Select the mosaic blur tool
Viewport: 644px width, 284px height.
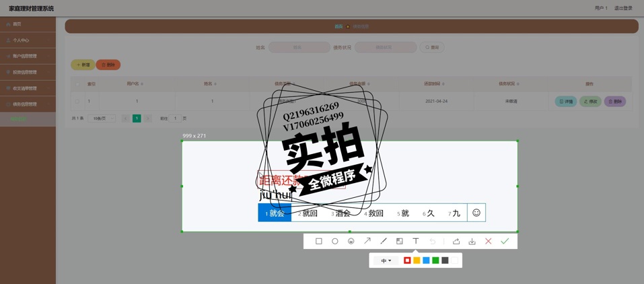(400, 241)
